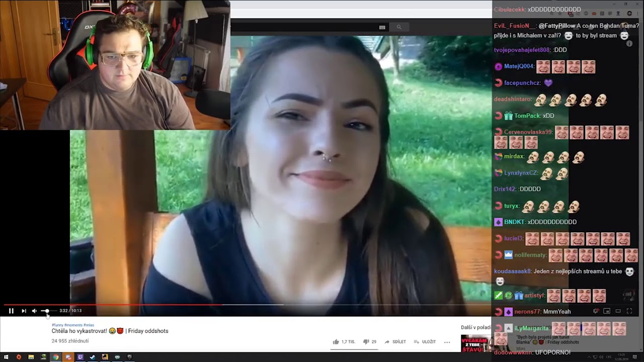Click chat username facepunchcz
This screenshot has height=362, width=644.
(x=522, y=83)
